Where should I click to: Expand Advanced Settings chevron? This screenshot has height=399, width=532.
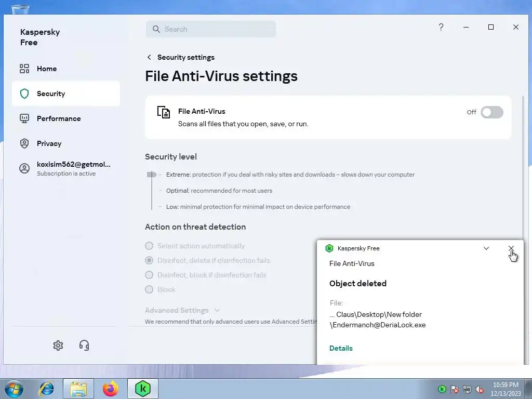217,310
